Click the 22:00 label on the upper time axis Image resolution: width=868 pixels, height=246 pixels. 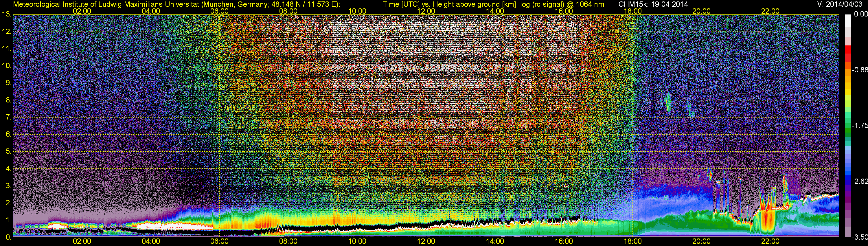(770, 11)
